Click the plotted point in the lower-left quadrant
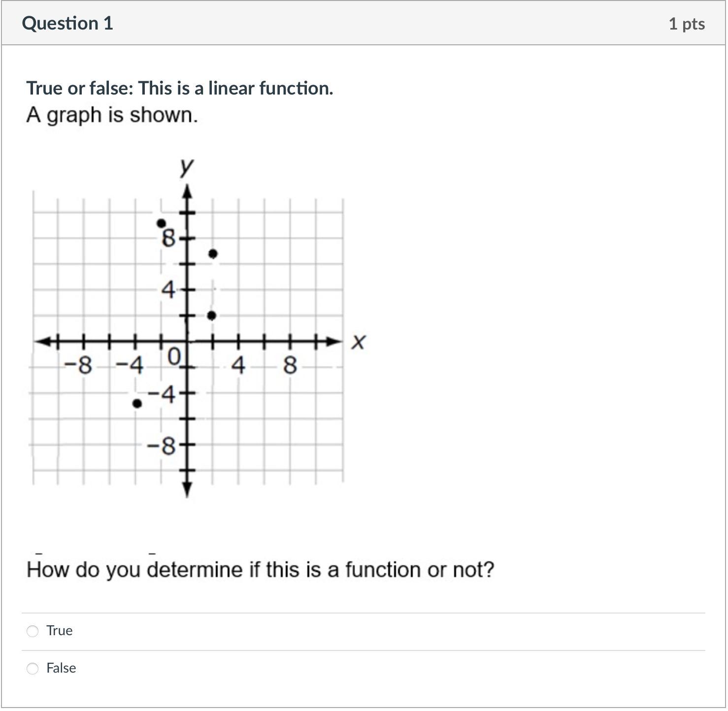 [137, 404]
